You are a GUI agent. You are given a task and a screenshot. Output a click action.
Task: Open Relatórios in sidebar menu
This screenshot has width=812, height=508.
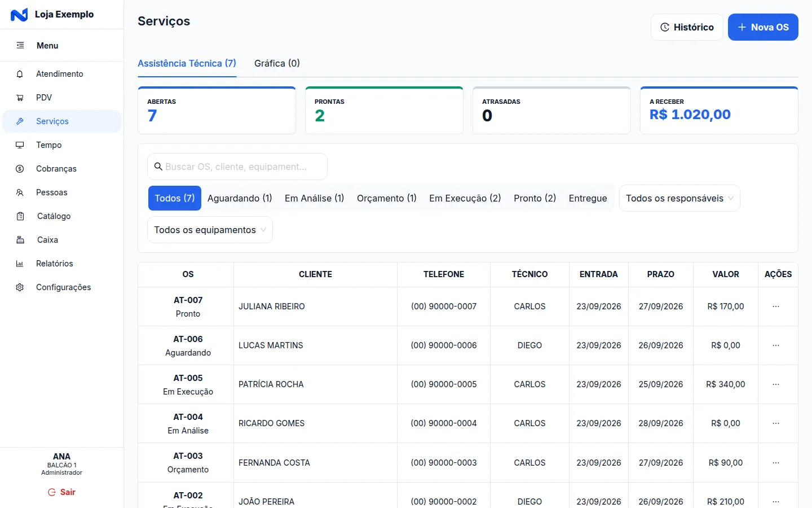[x=62, y=264]
